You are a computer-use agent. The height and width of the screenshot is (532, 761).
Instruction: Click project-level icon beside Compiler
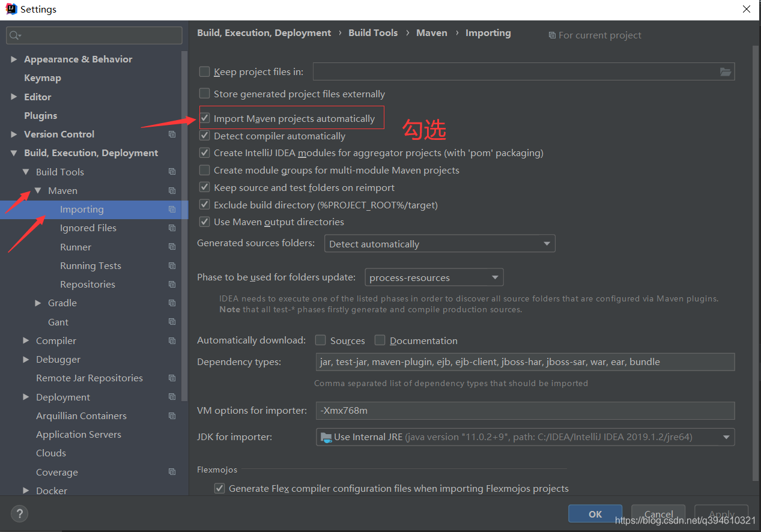pos(172,341)
